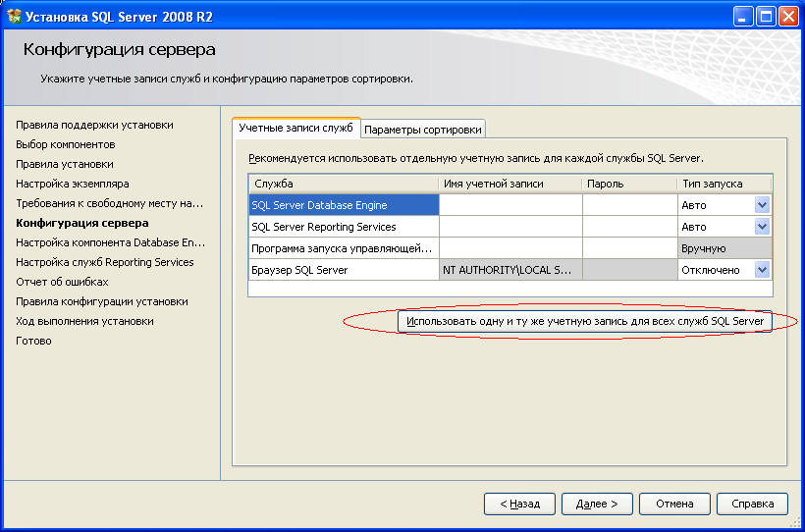
Task: Select SQL Server Database Engine service row
Action: [x=344, y=205]
